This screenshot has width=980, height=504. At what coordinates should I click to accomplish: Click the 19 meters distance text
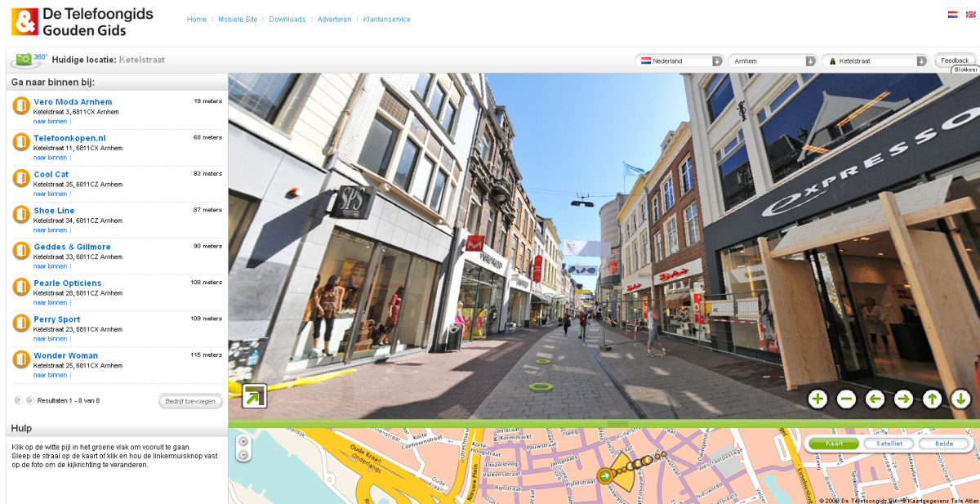coord(207,101)
